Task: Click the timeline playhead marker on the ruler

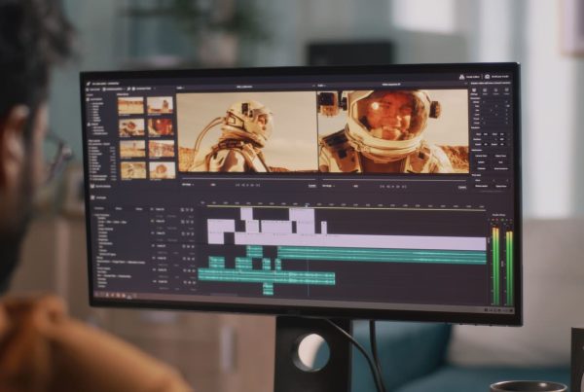Action: click(x=307, y=204)
